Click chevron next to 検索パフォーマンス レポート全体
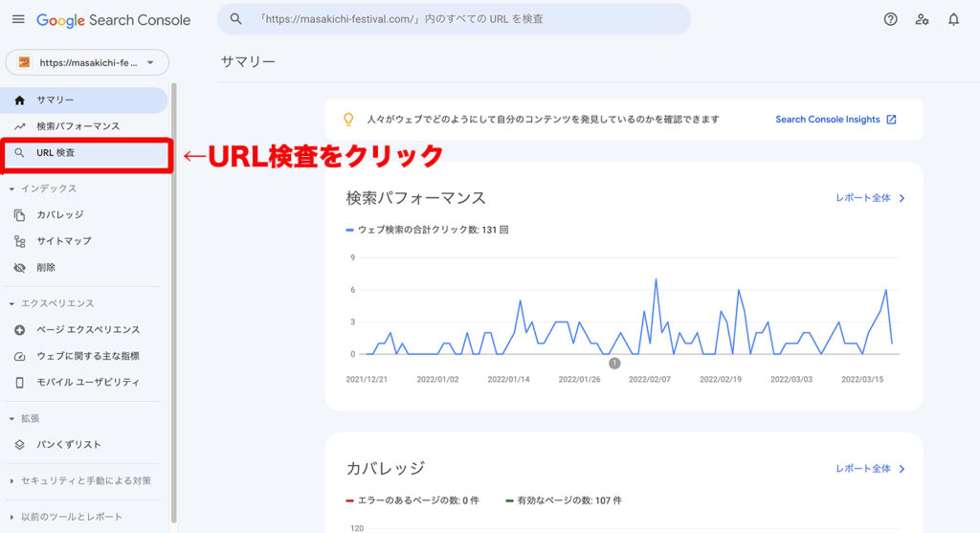 [902, 198]
